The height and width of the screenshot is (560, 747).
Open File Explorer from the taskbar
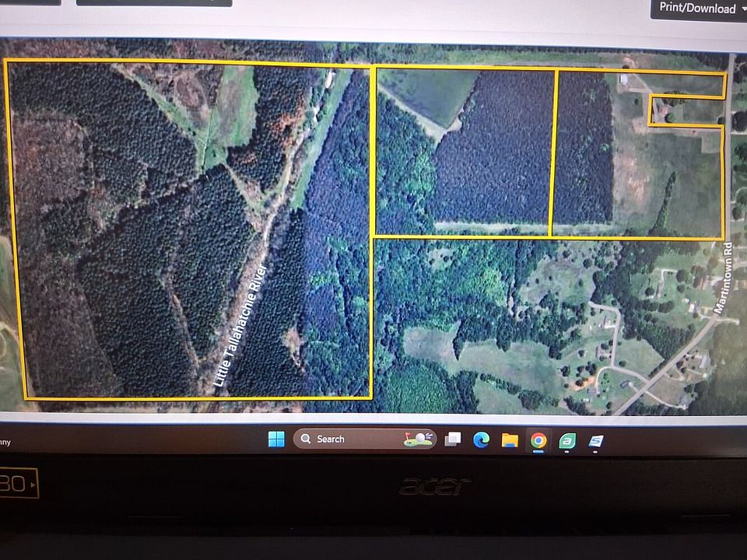pos(510,440)
